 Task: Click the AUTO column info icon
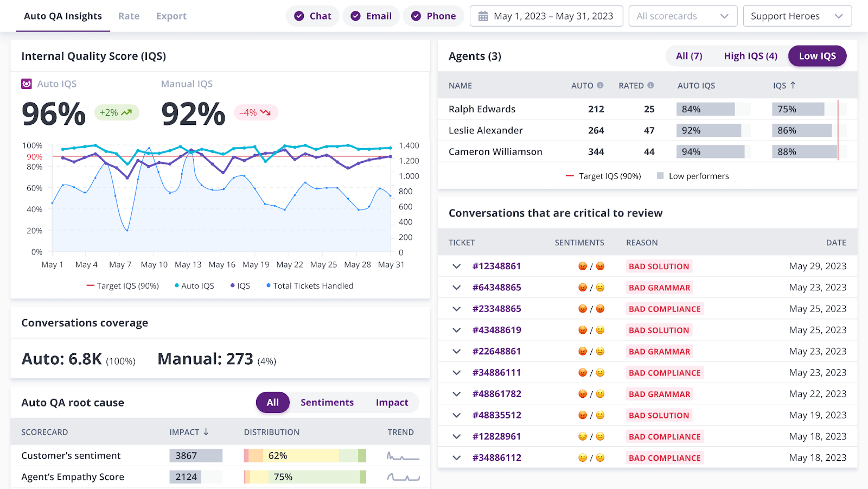[x=600, y=85]
